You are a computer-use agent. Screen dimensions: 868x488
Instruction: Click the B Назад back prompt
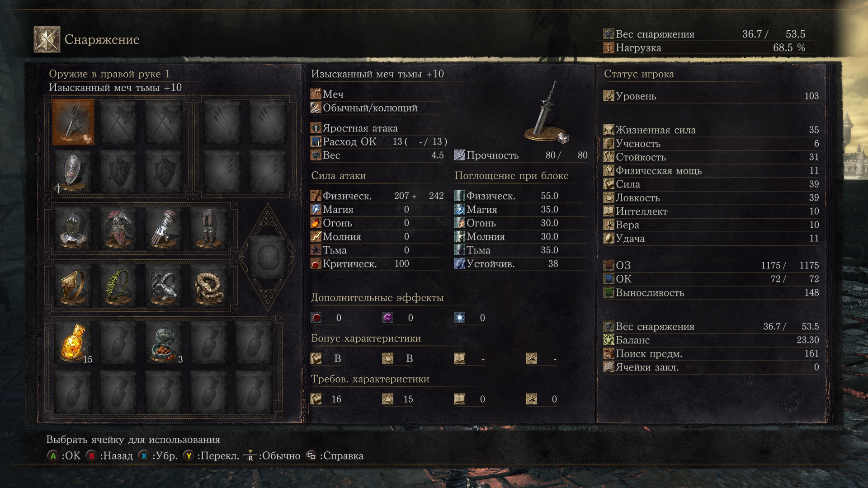pyautogui.click(x=109, y=456)
